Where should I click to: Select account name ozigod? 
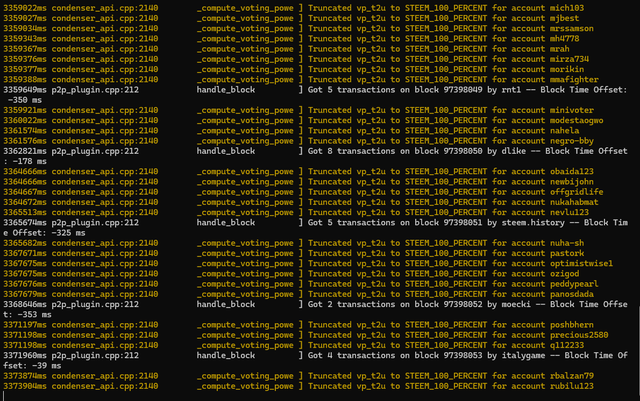564,273
